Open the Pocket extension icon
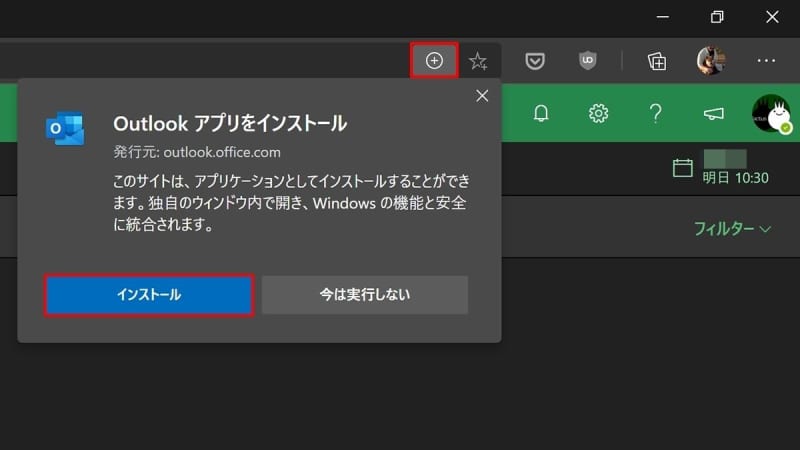 [x=535, y=61]
